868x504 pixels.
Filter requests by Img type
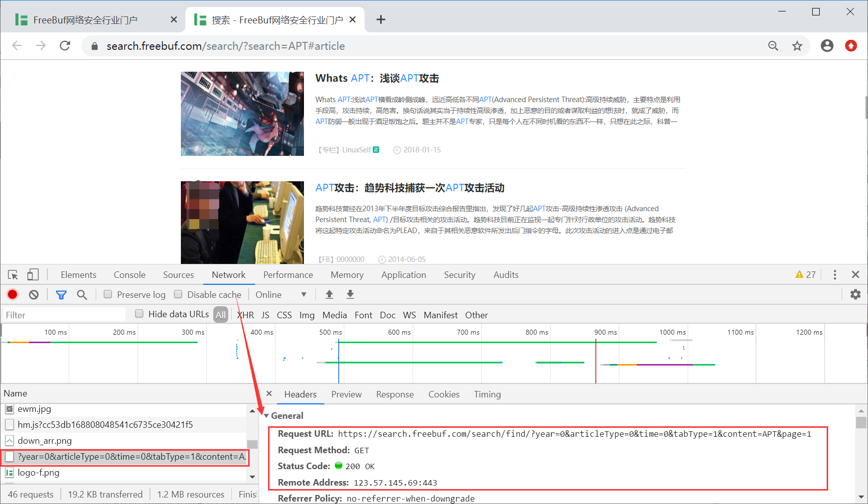tap(307, 315)
